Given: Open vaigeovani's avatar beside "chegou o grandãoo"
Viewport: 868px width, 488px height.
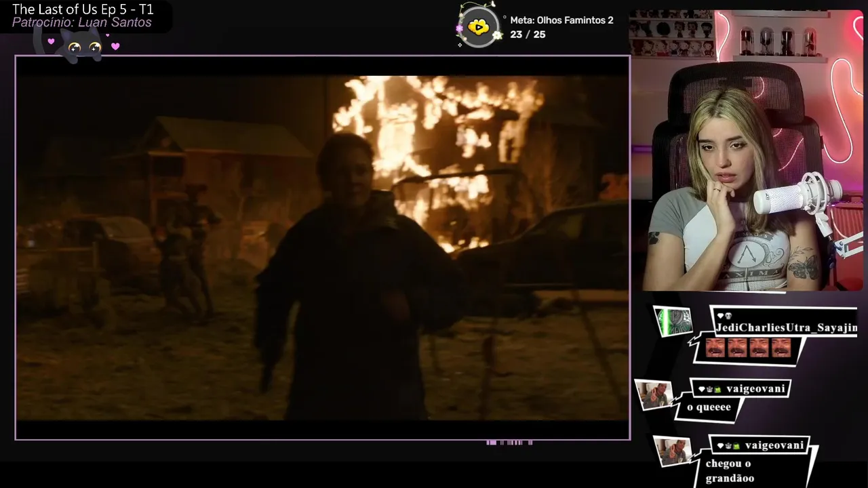Looking at the screenshot, I should click(x=673, y=451).
